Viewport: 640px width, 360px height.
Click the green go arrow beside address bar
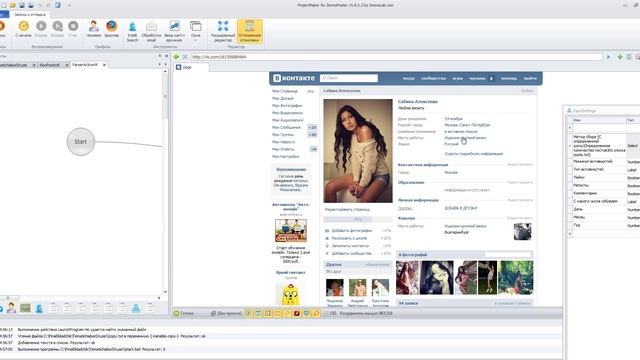176,57
